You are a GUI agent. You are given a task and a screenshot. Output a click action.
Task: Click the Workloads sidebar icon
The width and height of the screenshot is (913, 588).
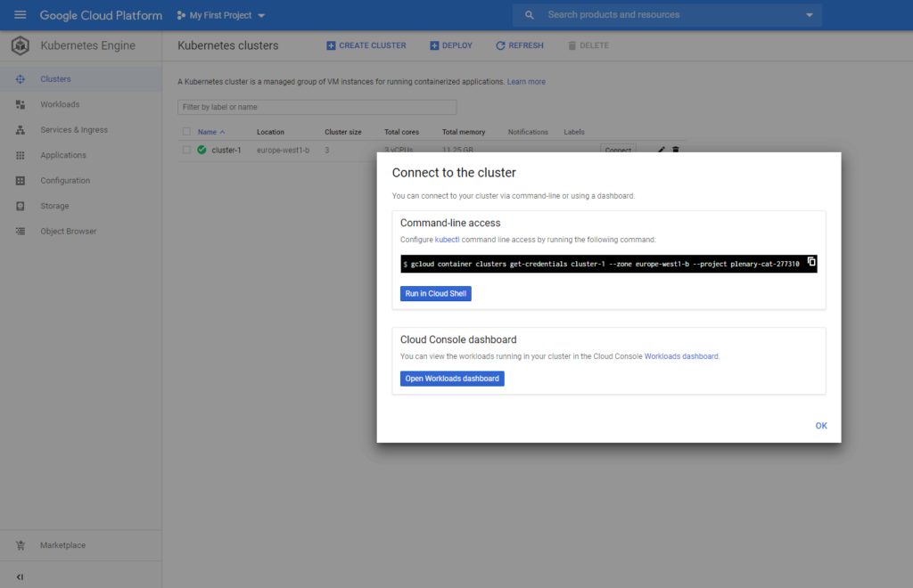21,105
